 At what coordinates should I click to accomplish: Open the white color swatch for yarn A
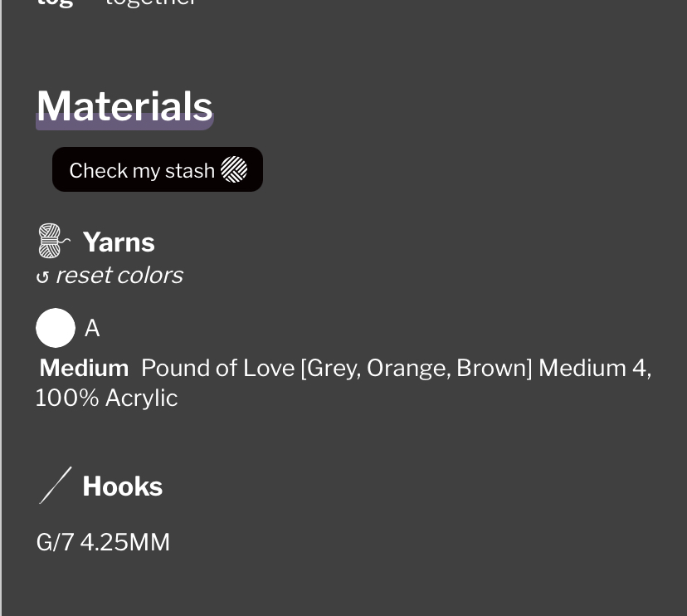pos(56,328)
